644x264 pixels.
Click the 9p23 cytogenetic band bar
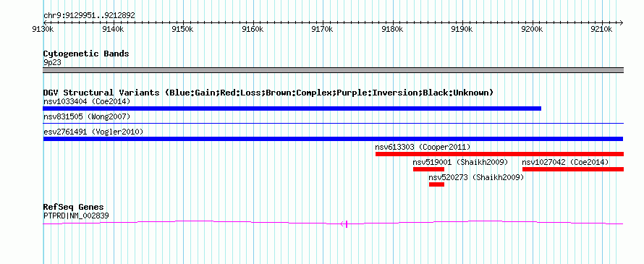point(334,70)
